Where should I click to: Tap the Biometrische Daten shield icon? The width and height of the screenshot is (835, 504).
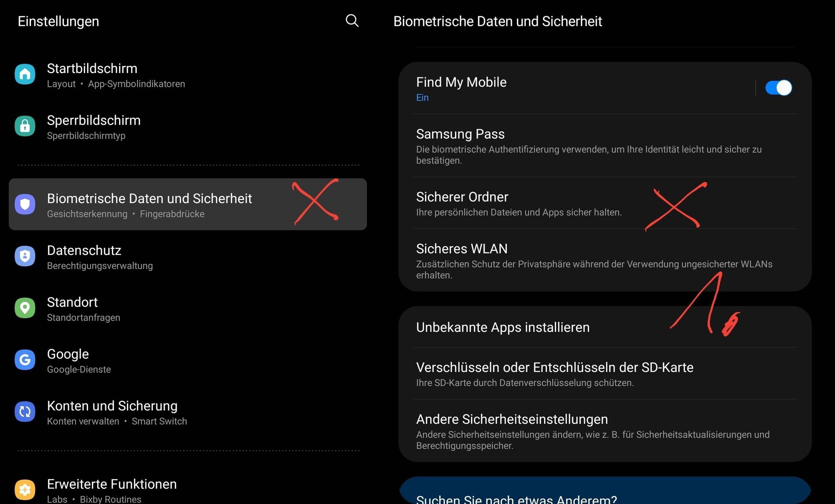tap(25, 204)
